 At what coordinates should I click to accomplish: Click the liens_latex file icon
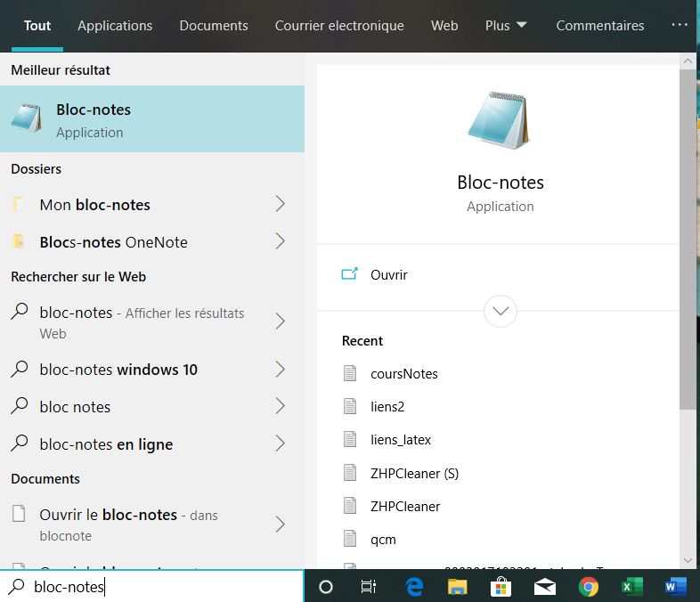pyautogui.click(x=350, y=439)
